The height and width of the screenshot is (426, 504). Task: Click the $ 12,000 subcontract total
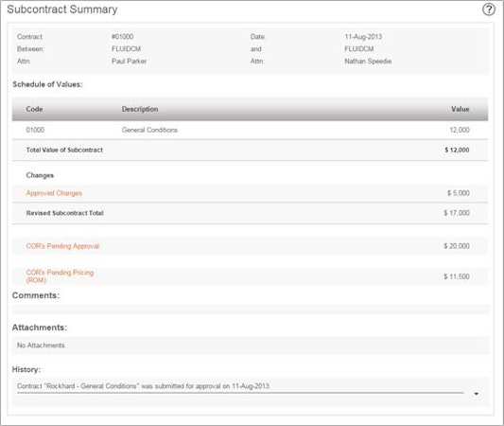click(x=457, y=150)
